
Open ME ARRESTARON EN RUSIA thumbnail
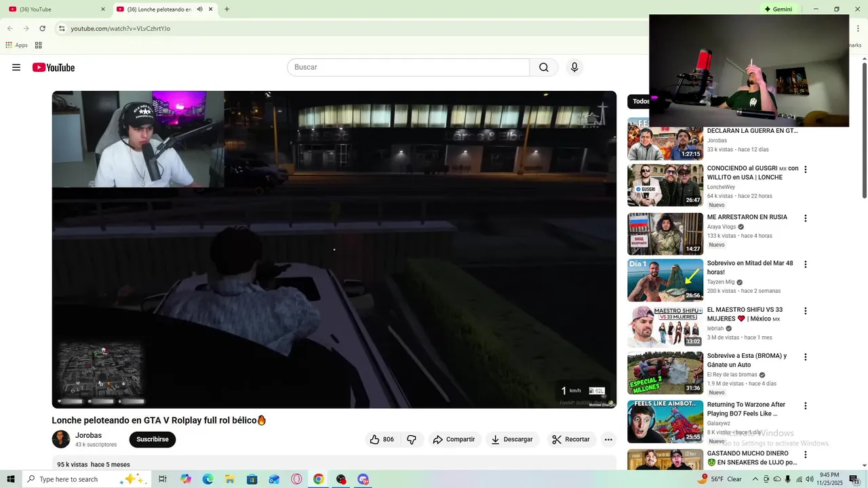click(x=665, y=234)
